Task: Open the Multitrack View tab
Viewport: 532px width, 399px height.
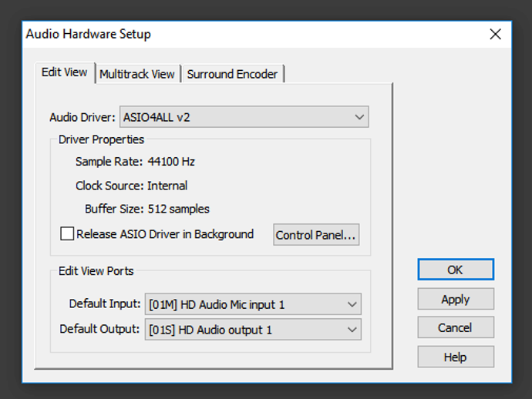Action: [x=137, y=74]
